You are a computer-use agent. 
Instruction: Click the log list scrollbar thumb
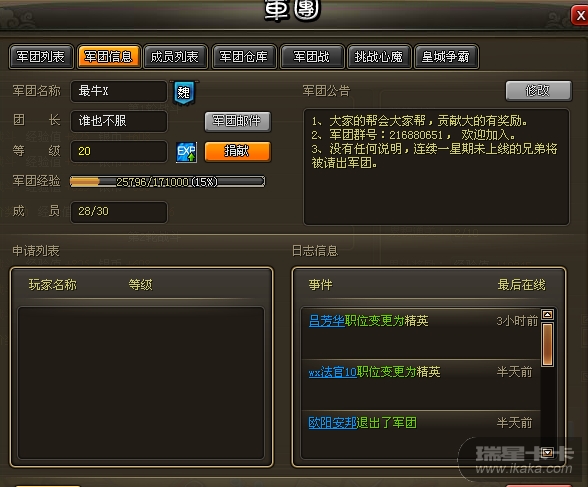(548, 345)
